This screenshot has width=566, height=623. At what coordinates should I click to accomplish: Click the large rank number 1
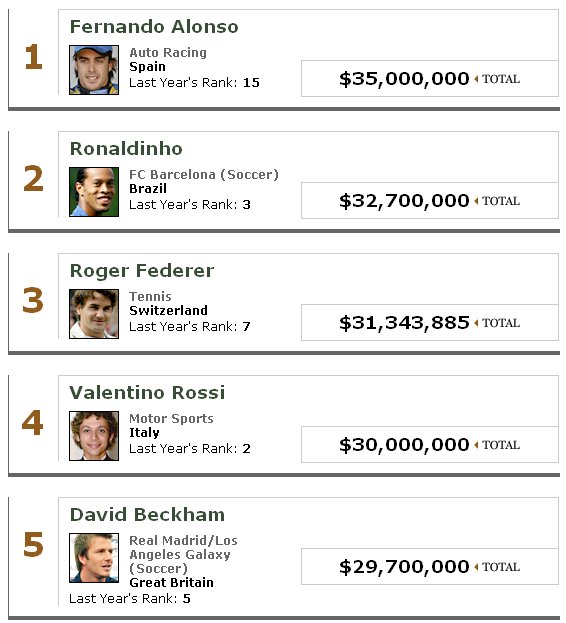click(x=33, y=57)
